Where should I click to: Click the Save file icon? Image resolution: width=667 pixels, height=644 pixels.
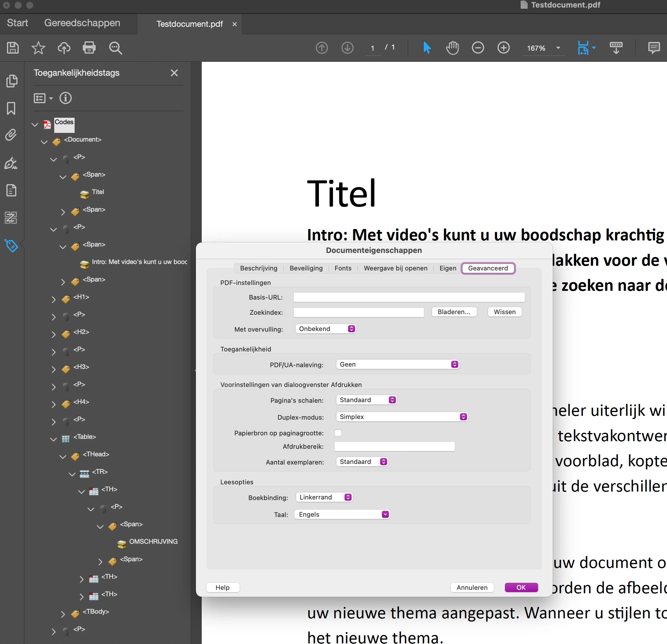[x=13, y=48]
